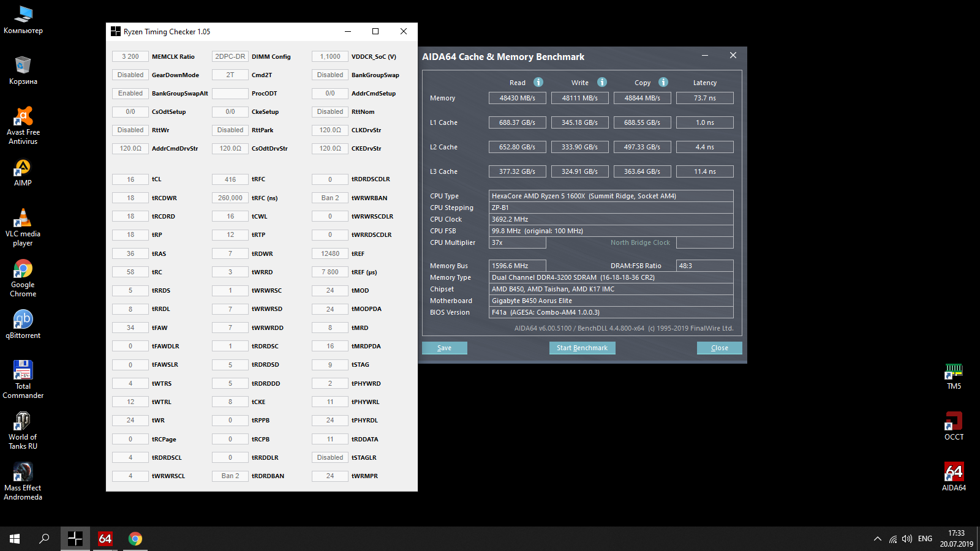Click the tRFC (ns) value 260,000
Viewport: 980px width, 551px height.
coord(230,198)
